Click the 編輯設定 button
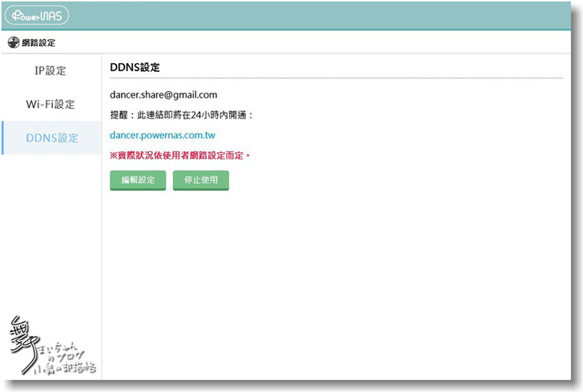Screen dimensions: 583x392 tap(138, 180)
